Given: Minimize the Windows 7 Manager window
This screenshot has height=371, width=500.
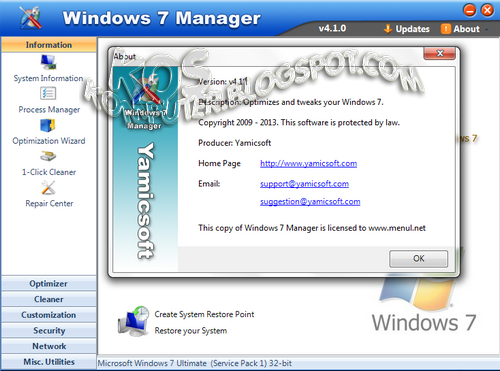Looking at the screenshot, I should (x=470, y=10).
